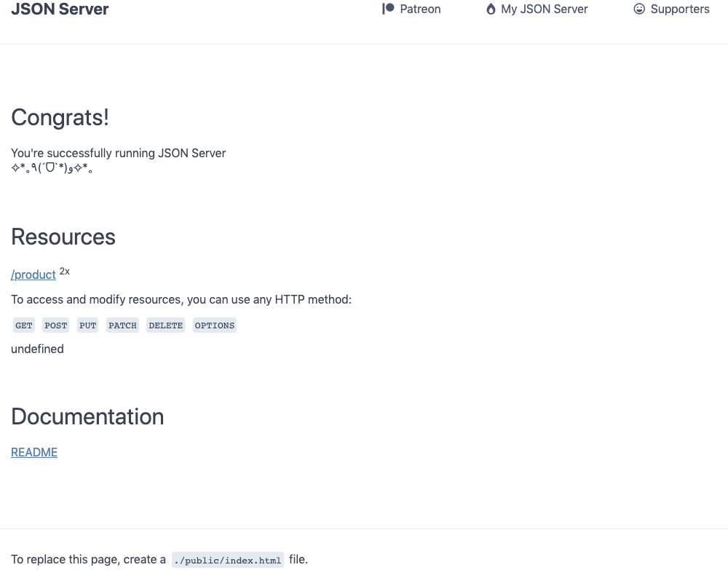
Task: Click the POST method tag
Action: pos(55,325)
